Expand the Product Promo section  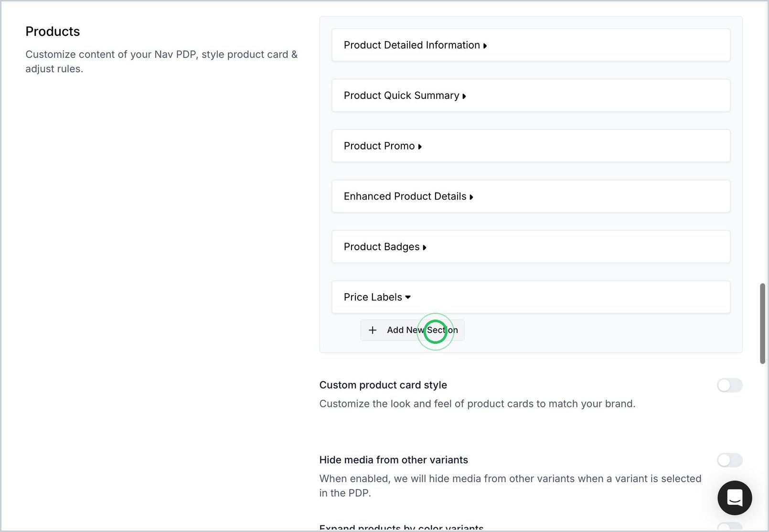point(531,146)
